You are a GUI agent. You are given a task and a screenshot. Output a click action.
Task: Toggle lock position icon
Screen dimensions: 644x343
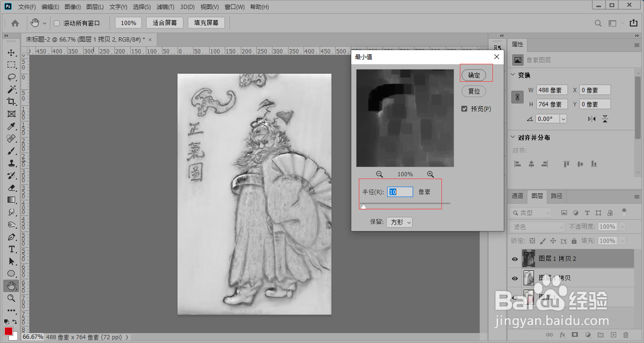[553, 241]
